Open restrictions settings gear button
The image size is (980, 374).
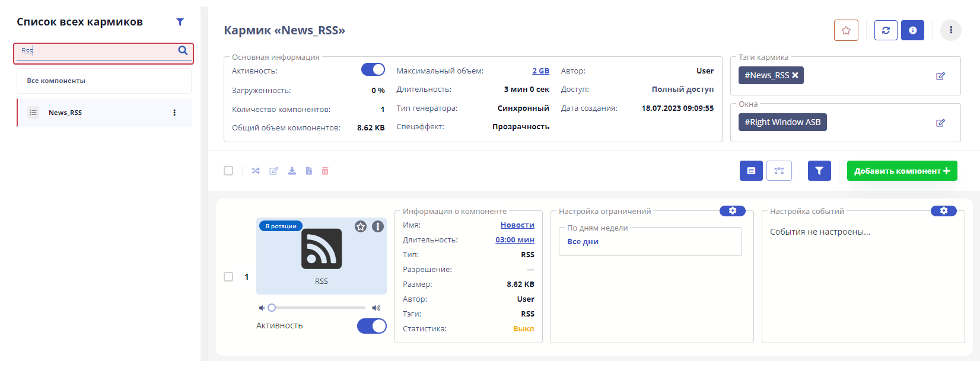tap(732, 211)
